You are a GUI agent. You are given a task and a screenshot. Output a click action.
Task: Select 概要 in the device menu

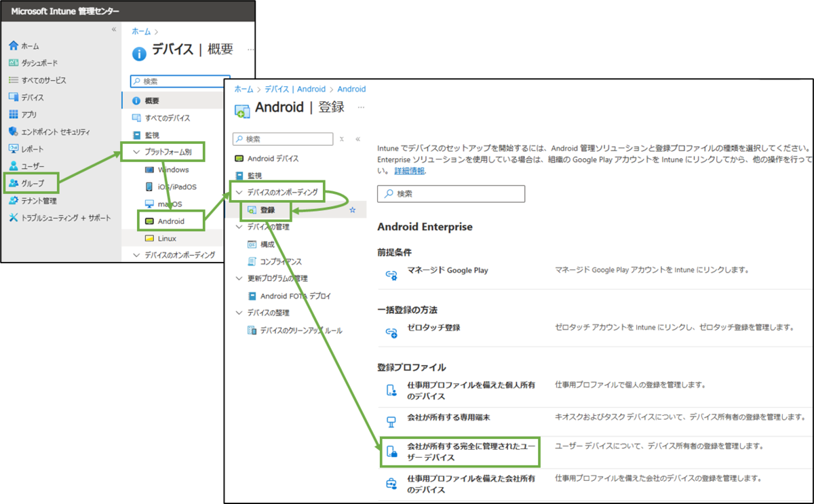click(x=145, y=100)
